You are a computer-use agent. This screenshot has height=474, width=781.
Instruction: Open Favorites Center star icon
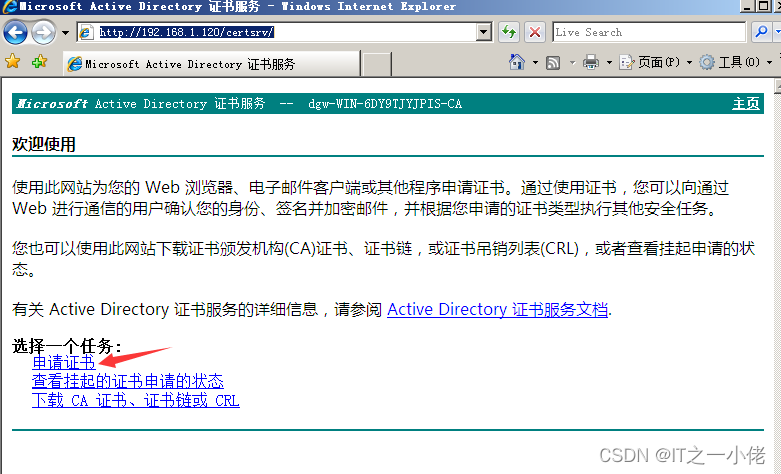(12, 62)
